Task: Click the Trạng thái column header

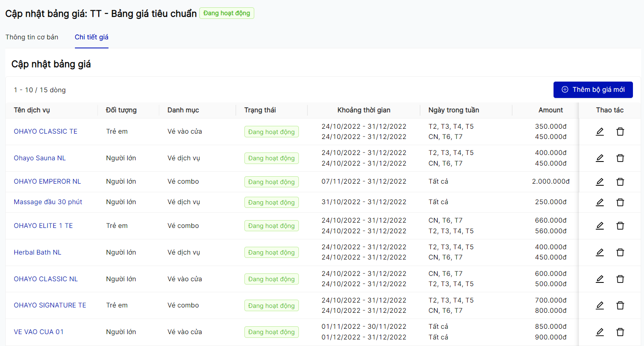Action: point(260,110)
